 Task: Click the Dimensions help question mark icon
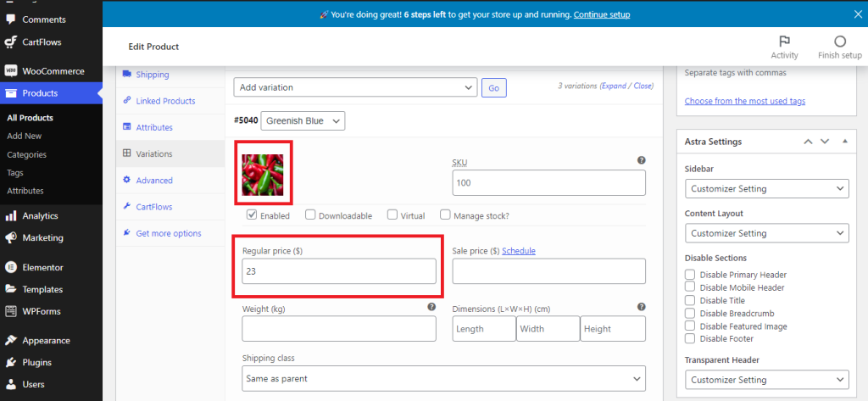click(x=642, y=307)
